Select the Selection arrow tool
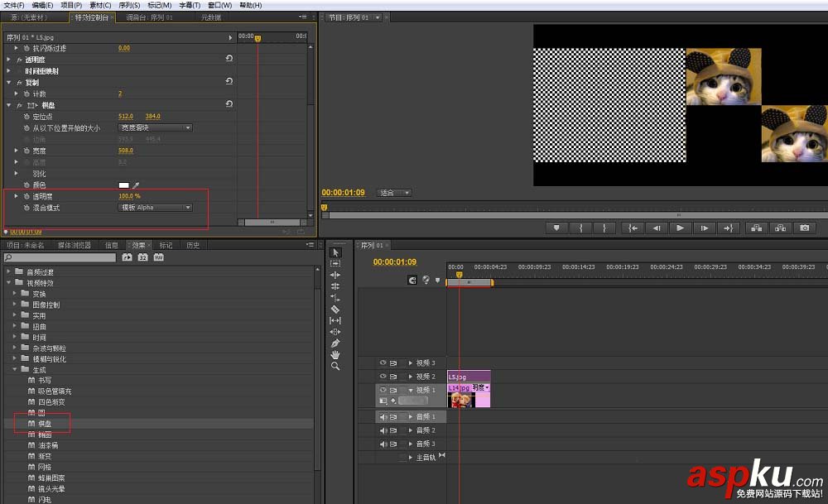Screen dimensions: 828x504 (335, 252)
